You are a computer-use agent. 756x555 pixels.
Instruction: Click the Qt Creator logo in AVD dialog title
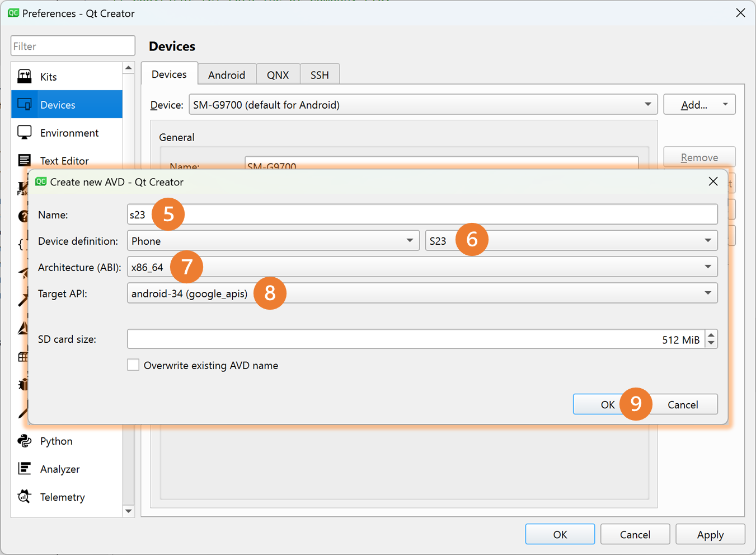click(41, 181)
